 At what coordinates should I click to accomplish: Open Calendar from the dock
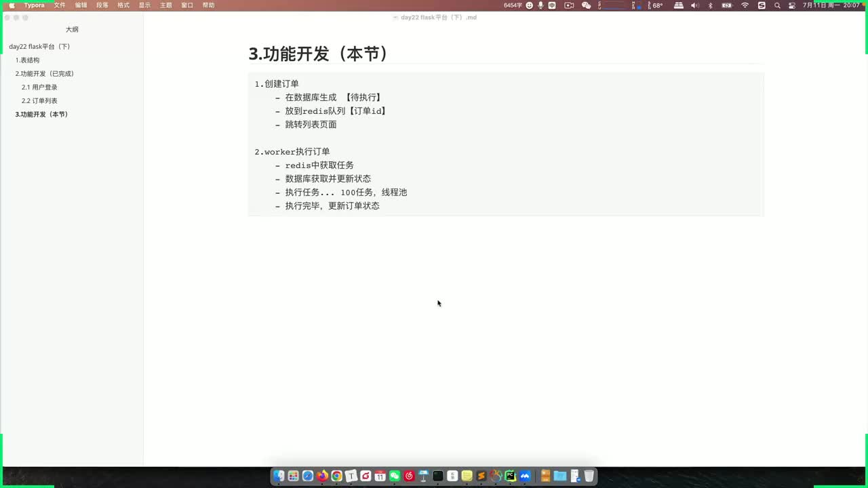point(380,476)
